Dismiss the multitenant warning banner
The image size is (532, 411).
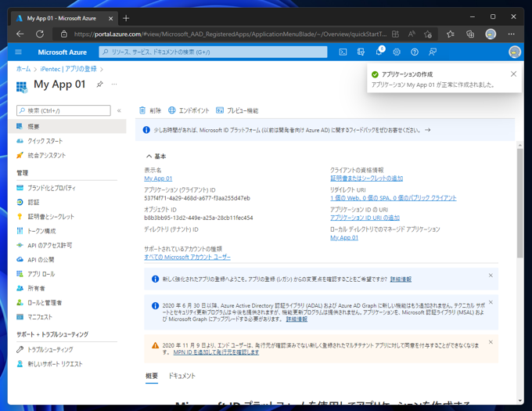tap(491, 342)
